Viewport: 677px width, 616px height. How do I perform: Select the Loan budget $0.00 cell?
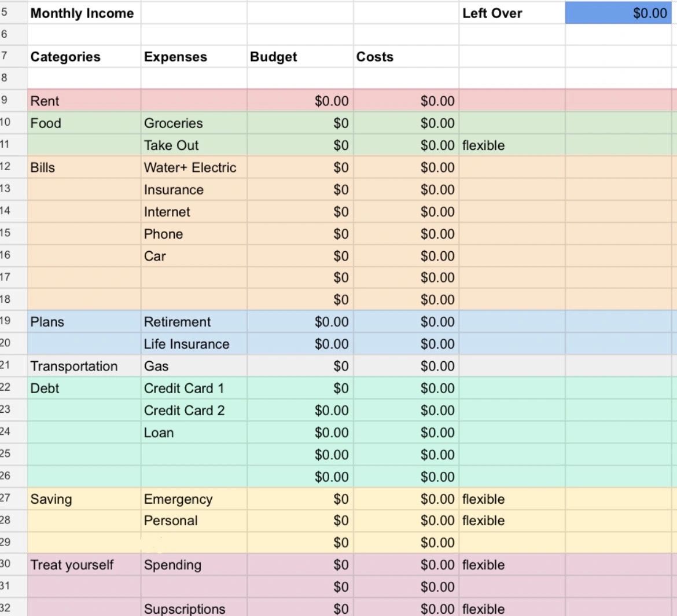coord(300,432)
